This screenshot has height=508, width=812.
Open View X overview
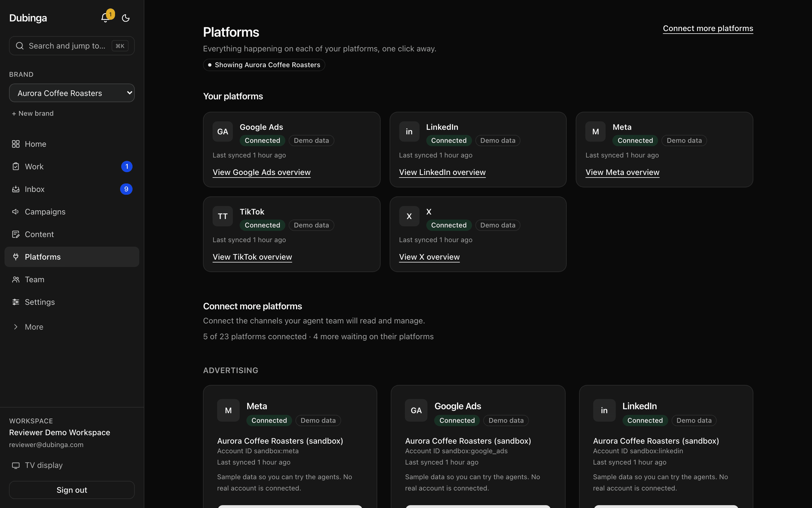click(429, 257)
